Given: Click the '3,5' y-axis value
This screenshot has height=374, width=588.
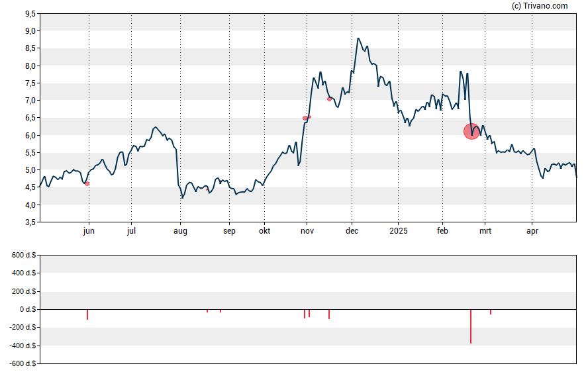Looking at the screenshot, I should (30, 222).
